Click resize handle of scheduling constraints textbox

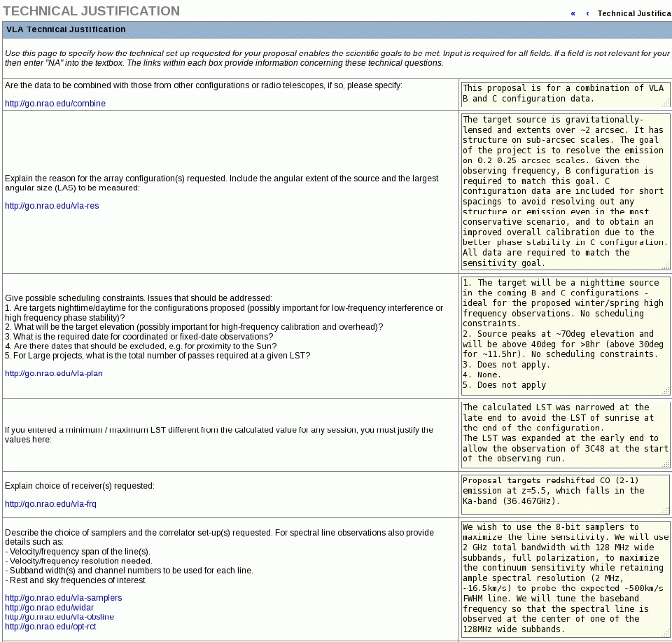pyautogui.click(x=666, y=391)
